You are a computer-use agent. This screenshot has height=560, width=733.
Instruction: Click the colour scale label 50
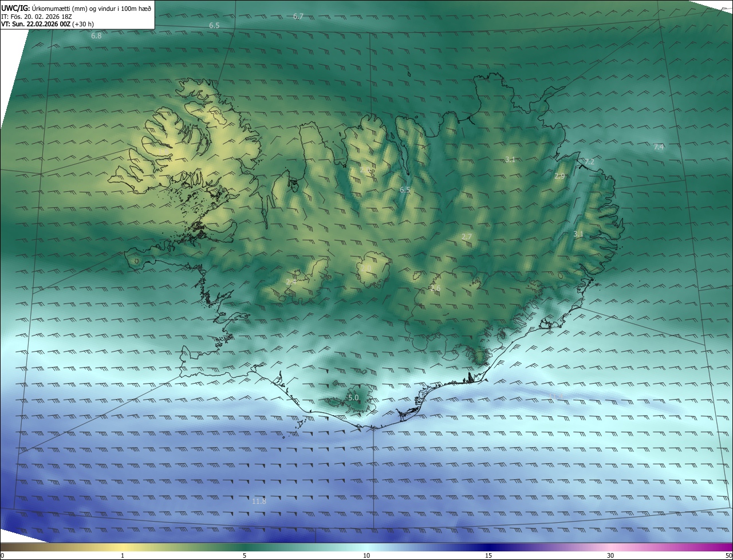tap(728, 555)
